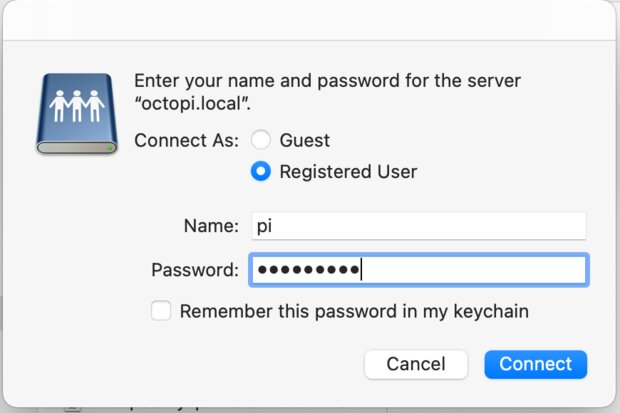
Task: Click the "Name:" field label
Action: pos(211,226)
